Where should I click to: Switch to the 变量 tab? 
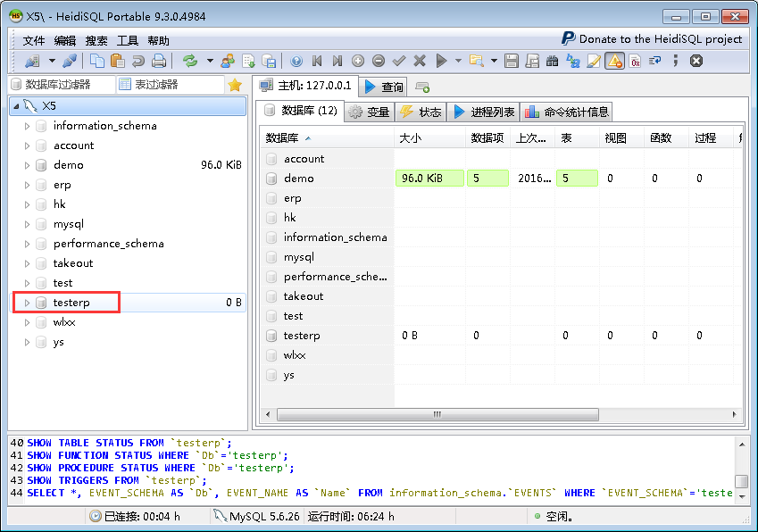point(370,112)
